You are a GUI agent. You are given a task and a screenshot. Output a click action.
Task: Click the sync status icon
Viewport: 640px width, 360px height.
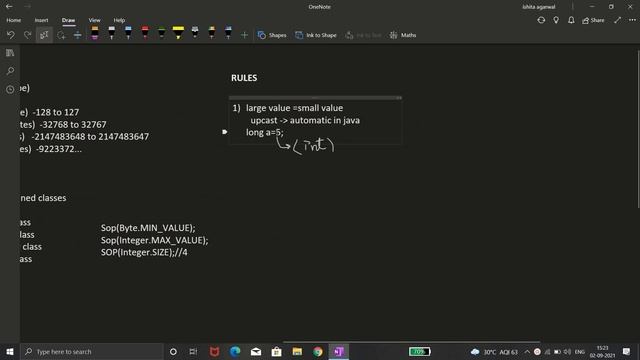coord(541,20)
